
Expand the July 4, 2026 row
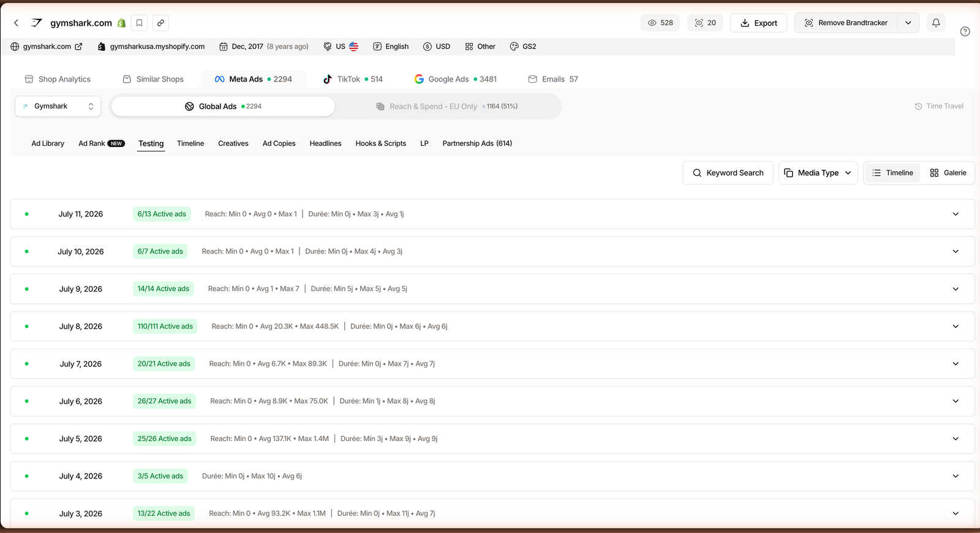click(x=956, y=476)
